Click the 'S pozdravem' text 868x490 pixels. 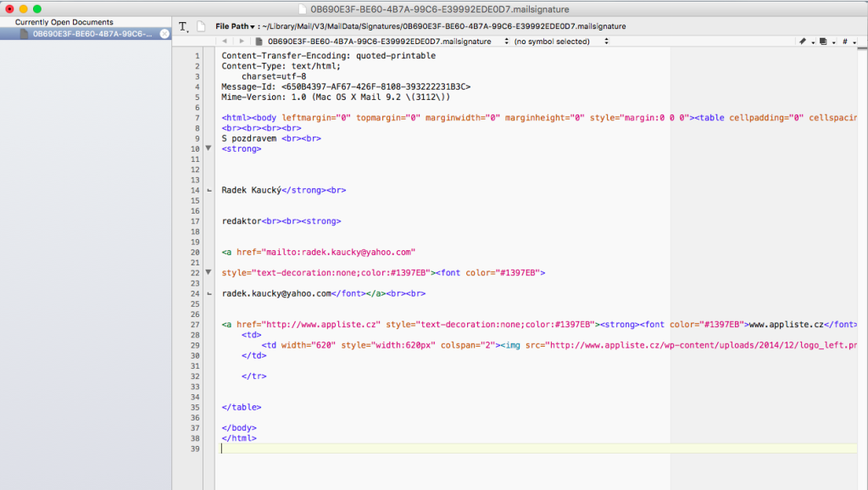click(249, 138)
